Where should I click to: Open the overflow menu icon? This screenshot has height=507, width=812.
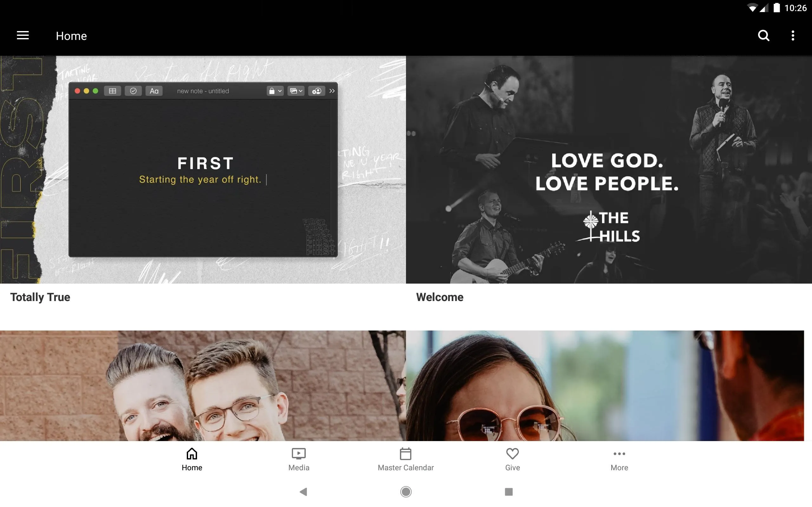[793, 35]
